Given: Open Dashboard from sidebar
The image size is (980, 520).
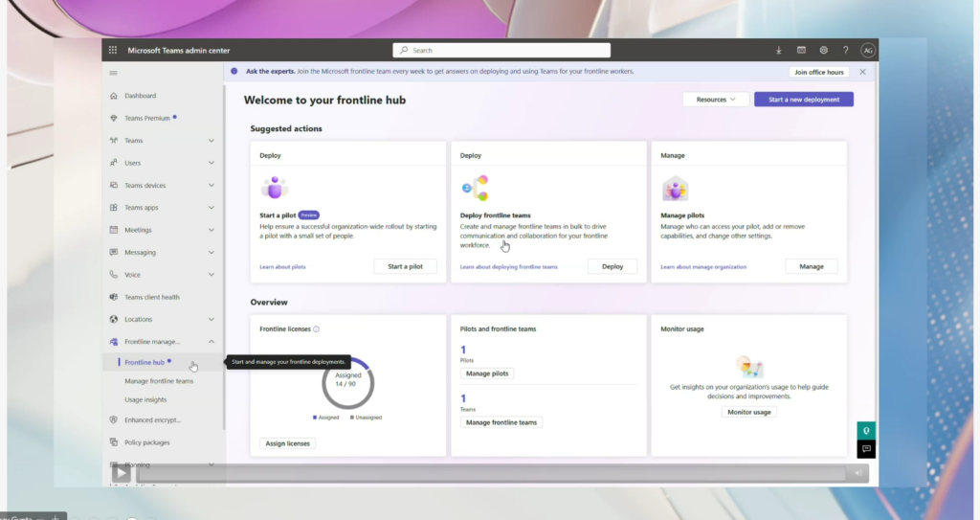Looking at the screenshot, I should [x=140, y=96].
